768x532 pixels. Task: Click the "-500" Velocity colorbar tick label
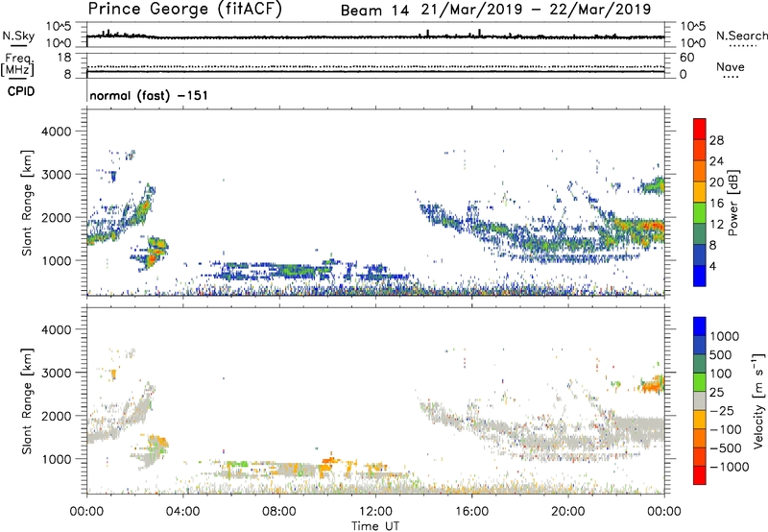pos(726,447)
